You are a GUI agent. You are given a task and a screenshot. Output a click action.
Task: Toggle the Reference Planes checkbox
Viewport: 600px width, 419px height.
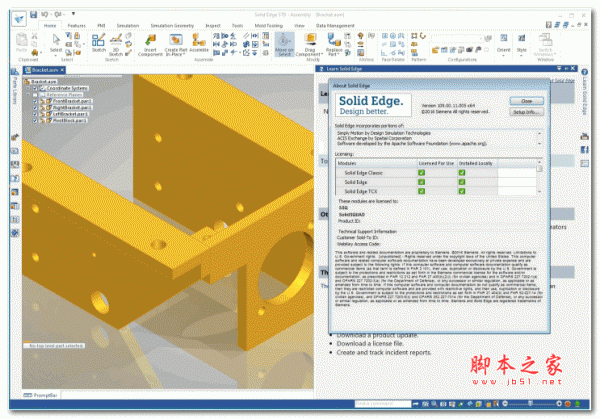pos(35,95)
